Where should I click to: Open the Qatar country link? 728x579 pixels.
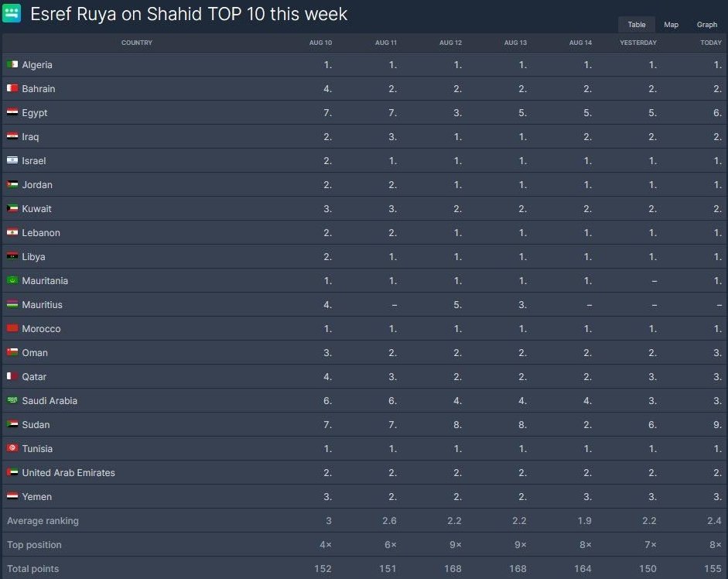click(x=34, y=377)
